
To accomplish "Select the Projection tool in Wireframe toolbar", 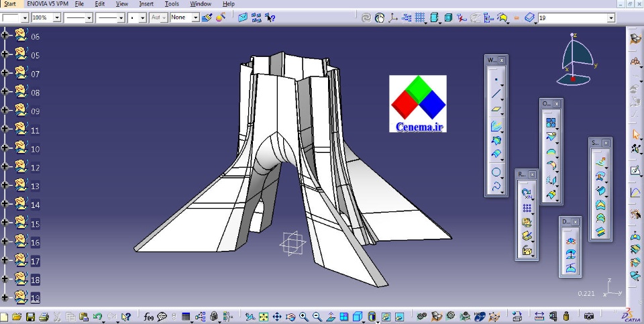I will click(496, 126).
